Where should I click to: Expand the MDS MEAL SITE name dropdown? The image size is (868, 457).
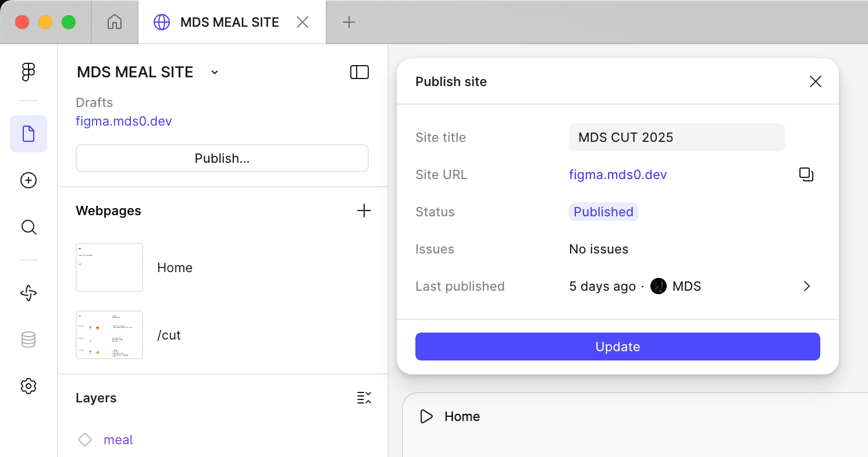pos(214,72)
